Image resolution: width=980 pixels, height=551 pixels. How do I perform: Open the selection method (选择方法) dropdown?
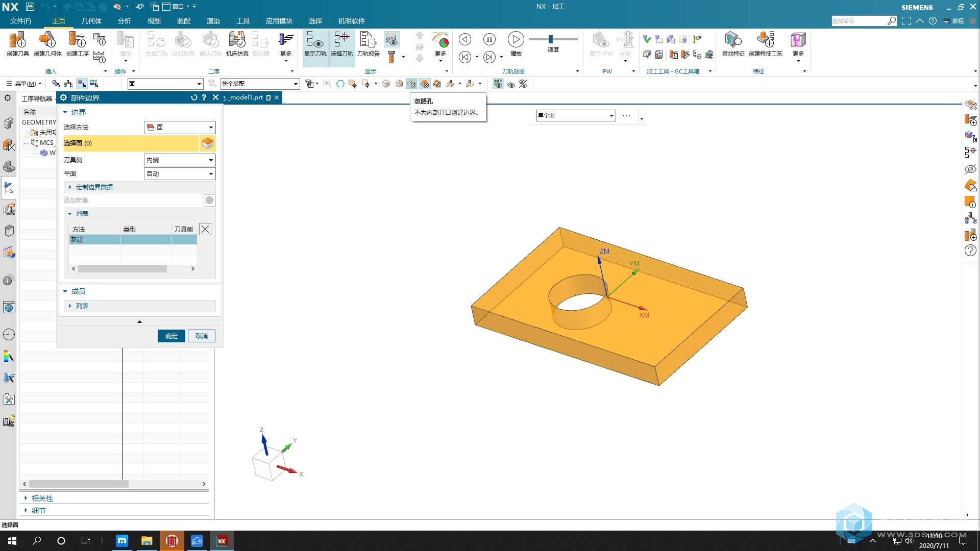pos(180,127)
